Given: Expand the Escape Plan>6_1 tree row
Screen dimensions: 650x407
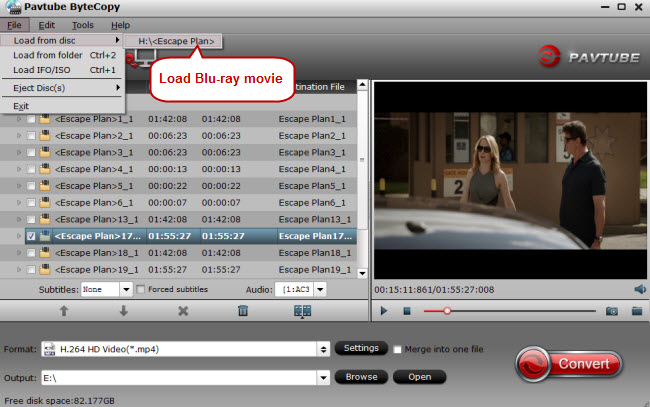Looking at the screenshot, I should [19, 203].
